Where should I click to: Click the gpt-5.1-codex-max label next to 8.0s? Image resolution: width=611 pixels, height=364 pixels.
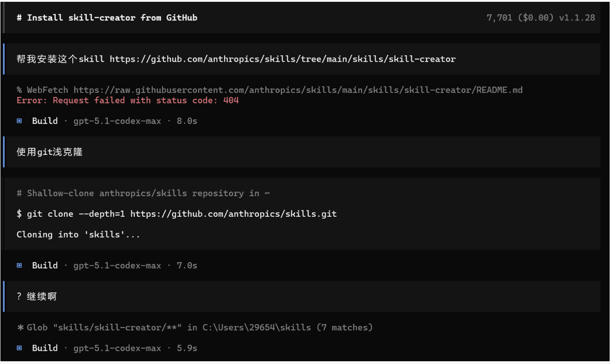[117, 121]
